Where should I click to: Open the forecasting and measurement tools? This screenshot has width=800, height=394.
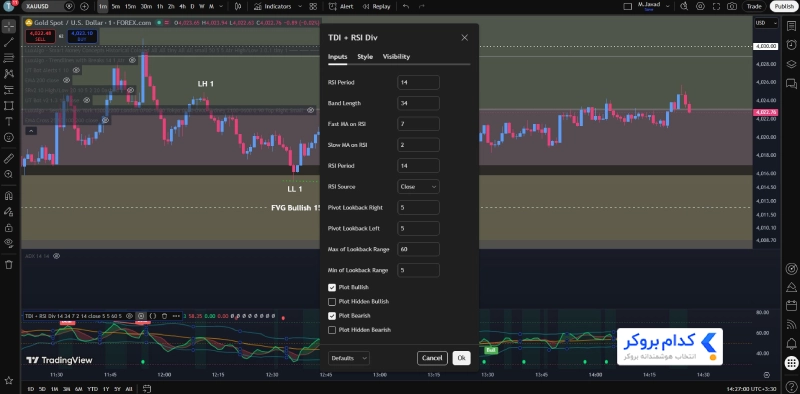(9, 90)
